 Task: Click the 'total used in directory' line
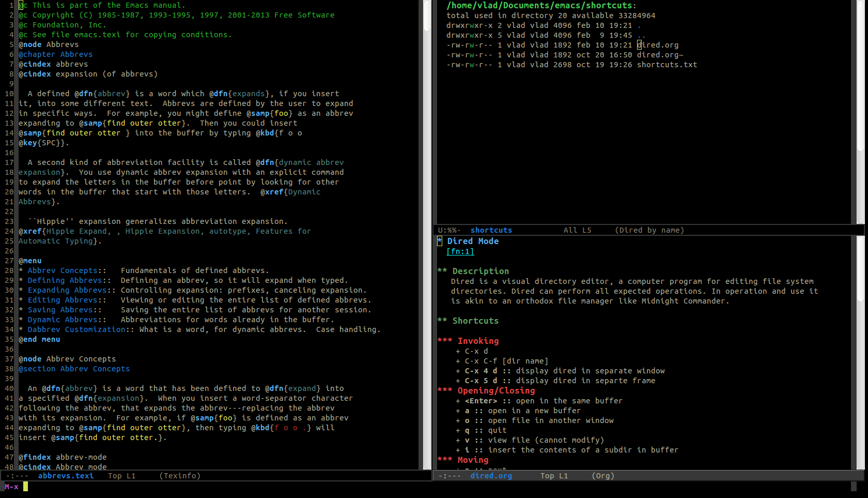pos(551,16)
